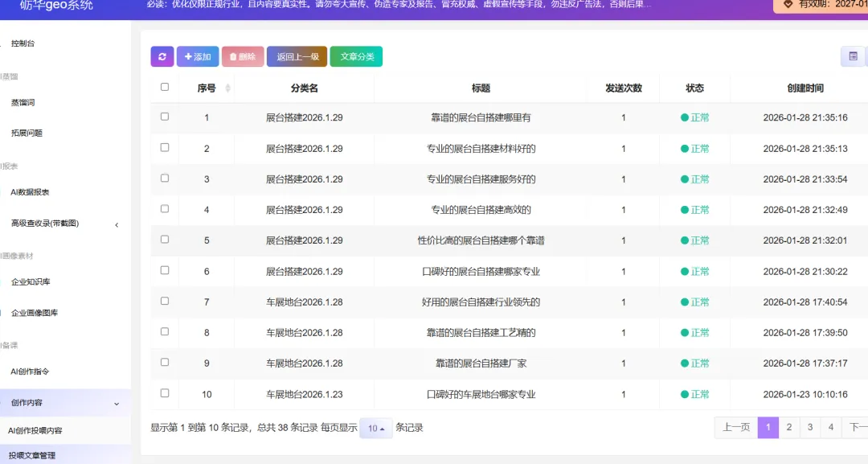
Task: Click the 发送次数 column header
Action: coord(624,88)
